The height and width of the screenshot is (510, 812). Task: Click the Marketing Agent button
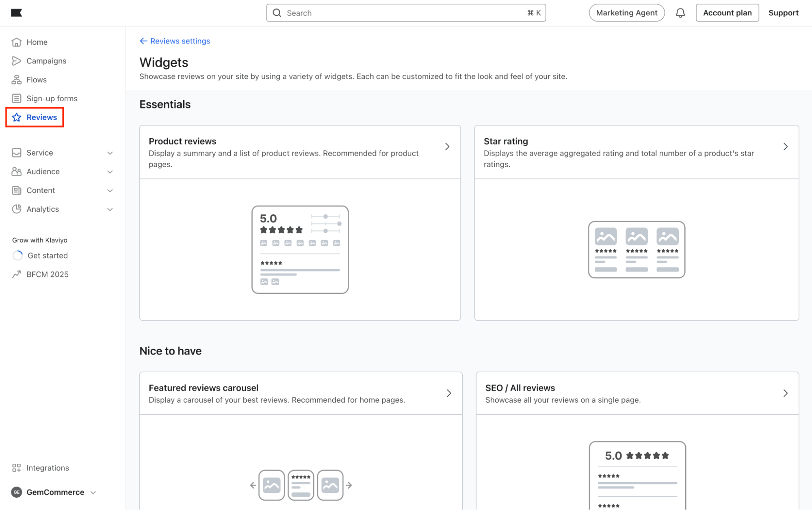(x=626, y=13)
